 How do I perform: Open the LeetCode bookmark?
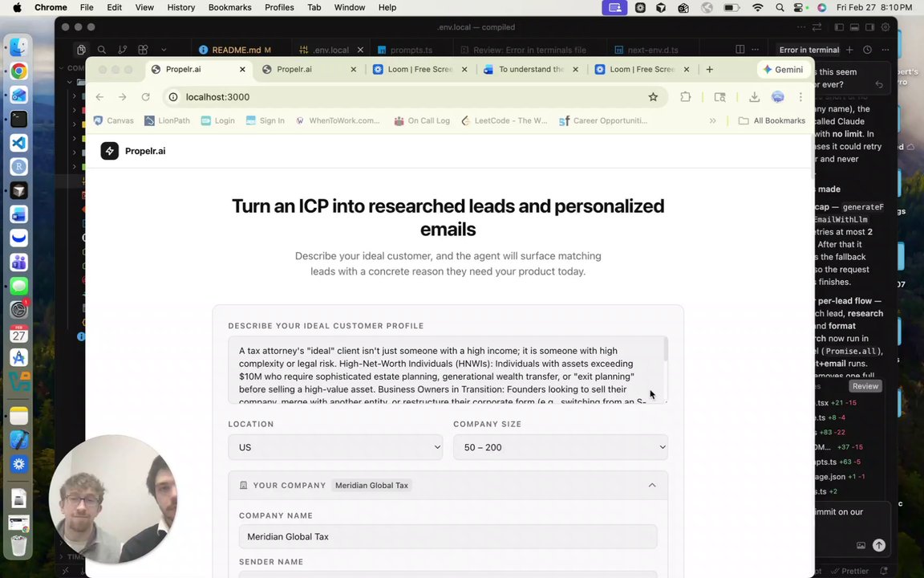pos(504,120)
